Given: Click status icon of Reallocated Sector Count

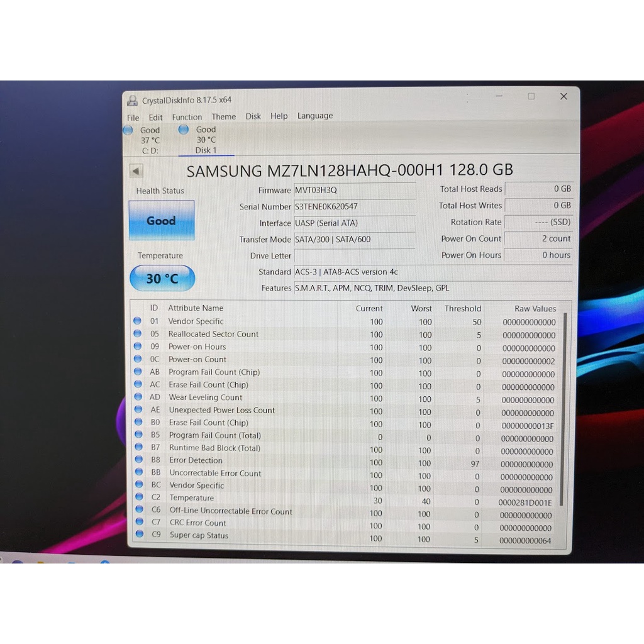Looking at the screenshot, I should pyautogui.click(x=138, y=333).
